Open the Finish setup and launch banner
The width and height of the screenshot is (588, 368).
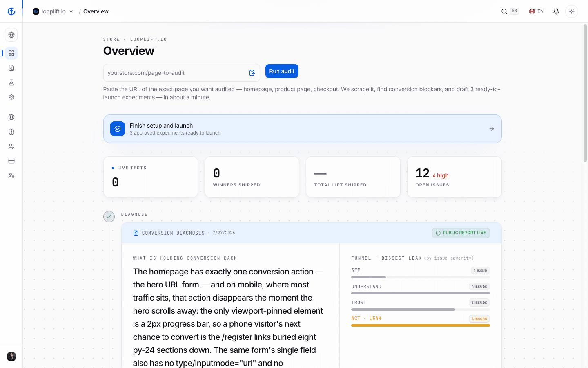(303, 129)
